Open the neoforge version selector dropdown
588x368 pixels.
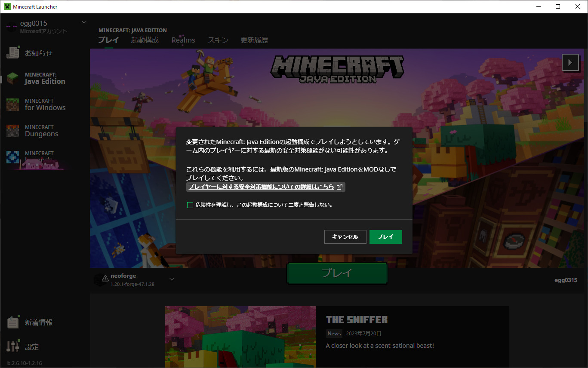coord(172,279)
